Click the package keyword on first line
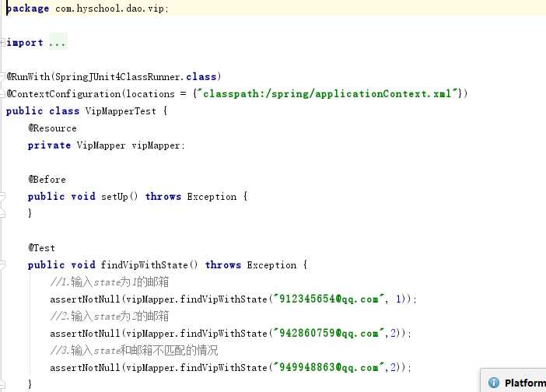 27,9
